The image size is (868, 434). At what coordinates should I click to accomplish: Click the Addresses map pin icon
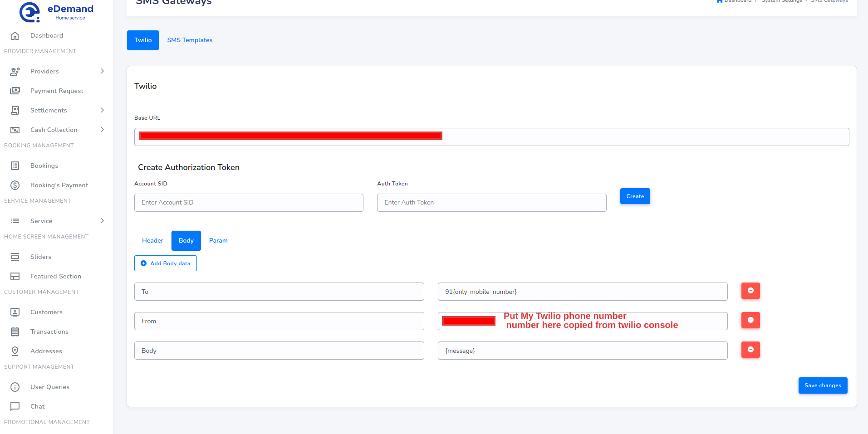pyautogui.click(x=15, y=351)
